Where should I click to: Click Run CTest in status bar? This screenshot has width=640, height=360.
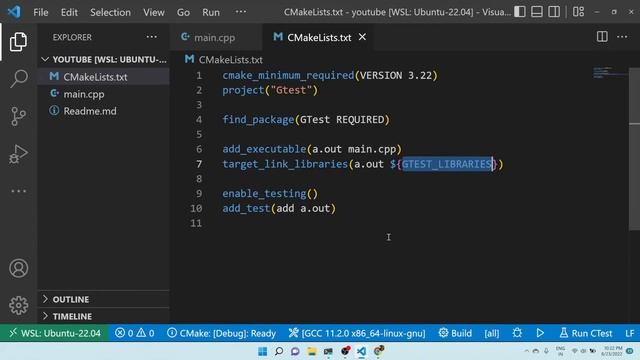(586, 333)
